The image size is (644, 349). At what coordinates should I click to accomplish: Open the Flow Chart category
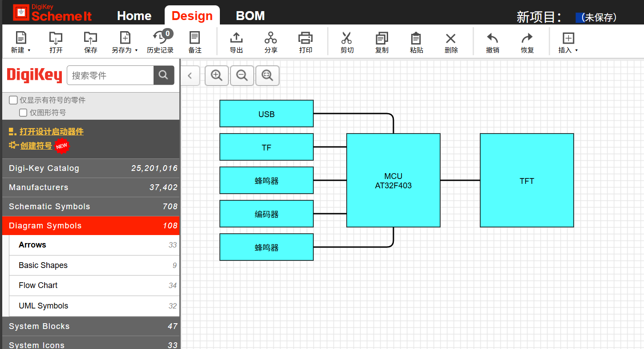coord(94,285)
